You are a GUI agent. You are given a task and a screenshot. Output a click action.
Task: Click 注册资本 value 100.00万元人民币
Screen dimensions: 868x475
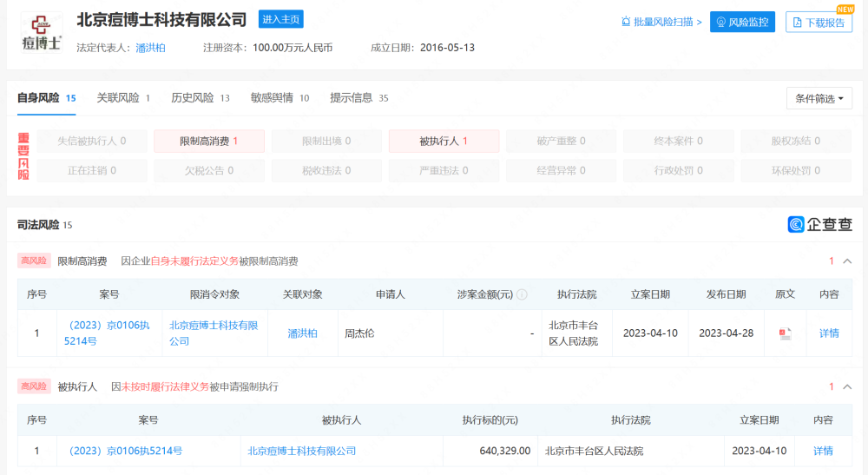[293, 48]
